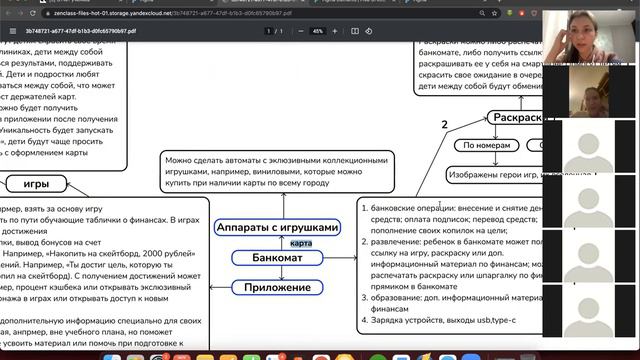
Task: Click the 'Приложение' node
Action: (277, 287)
